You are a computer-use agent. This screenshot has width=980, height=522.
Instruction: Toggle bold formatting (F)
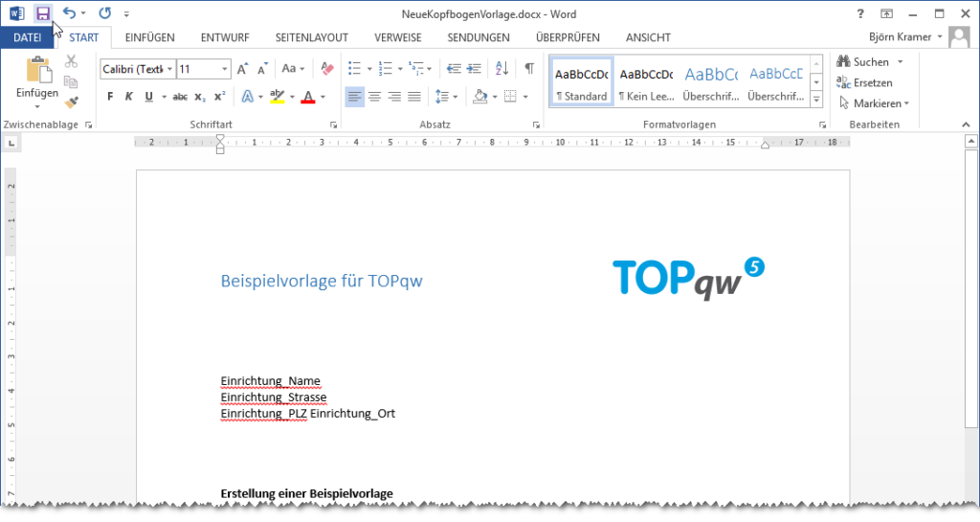(x=110, y=97)
